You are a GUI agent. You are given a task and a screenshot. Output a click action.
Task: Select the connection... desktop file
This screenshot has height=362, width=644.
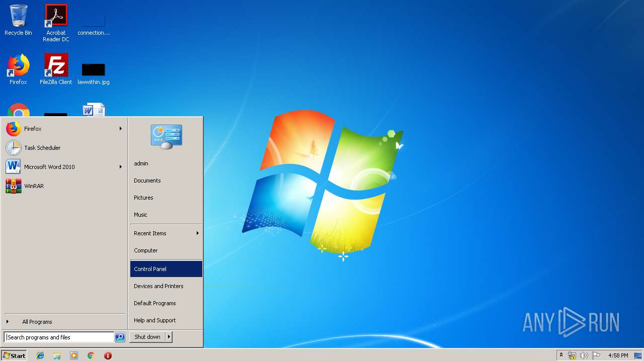pos(94,23)
